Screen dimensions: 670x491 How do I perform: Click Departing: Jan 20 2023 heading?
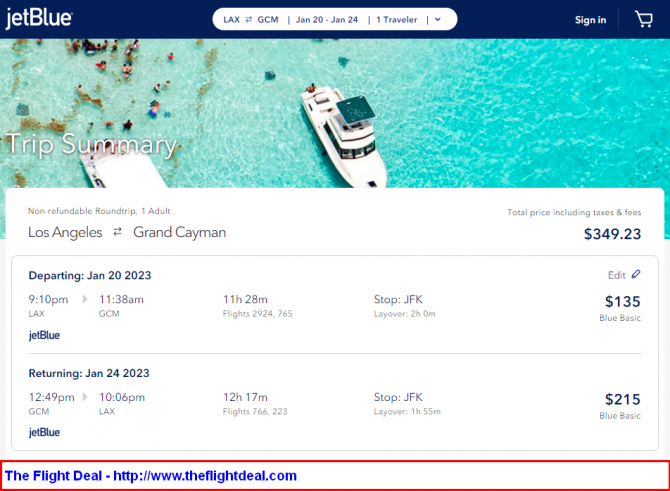[90, 276]
